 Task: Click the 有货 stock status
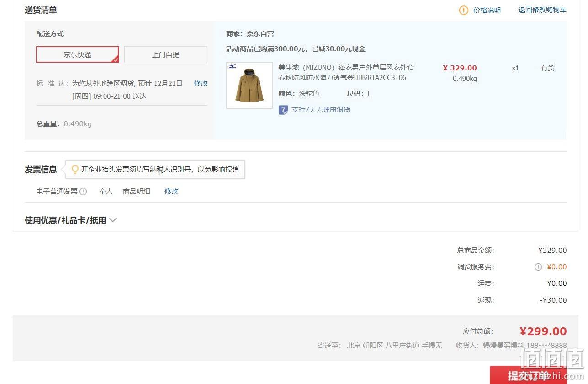(547, 68)
